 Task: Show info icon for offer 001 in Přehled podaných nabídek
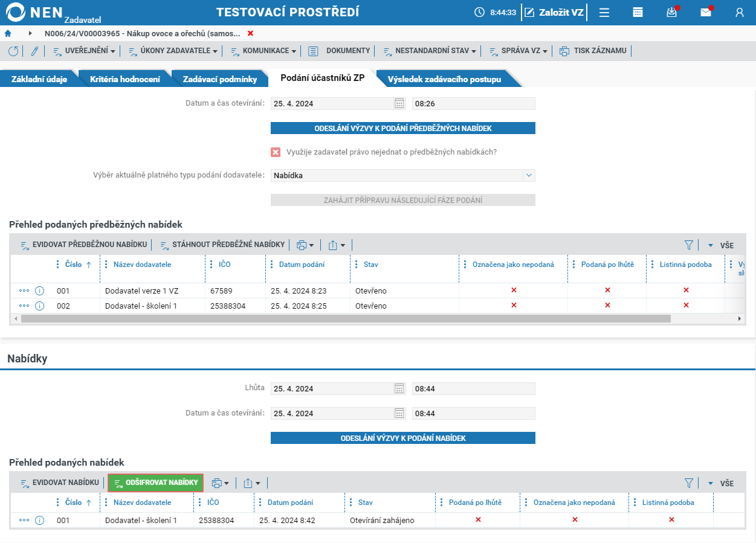tap(40, 520)
